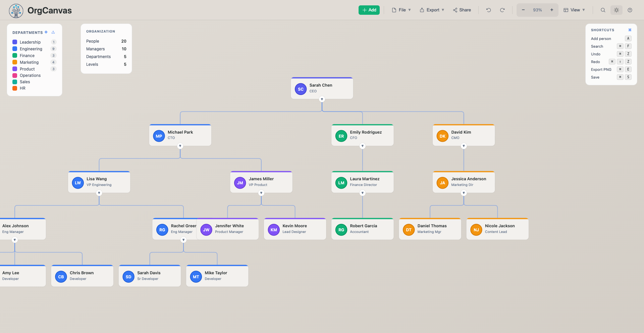Click the help question mark icon

[x=630, y=10]
